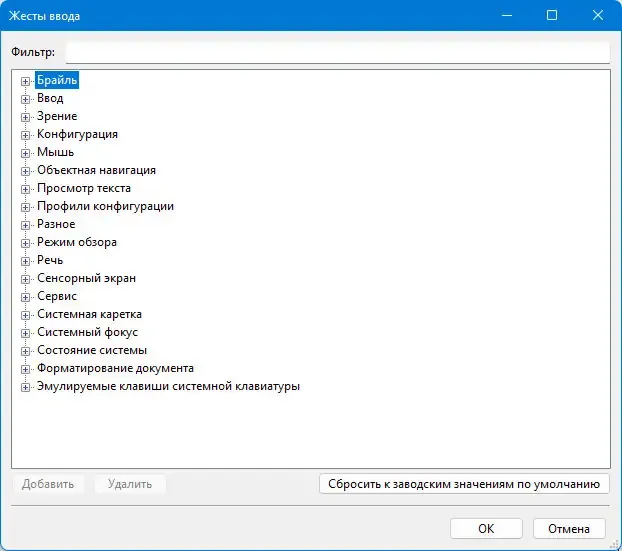Select the Ввод tree row
Screen dimensions: 622x551
50,98
